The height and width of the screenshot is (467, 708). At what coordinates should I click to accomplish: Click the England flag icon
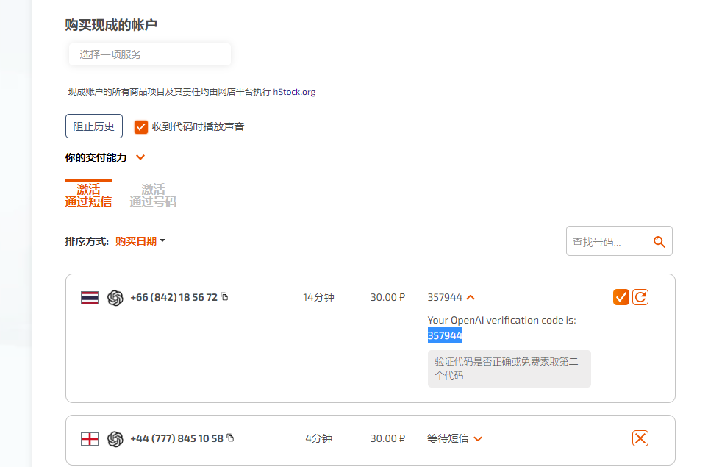point(90,438)
